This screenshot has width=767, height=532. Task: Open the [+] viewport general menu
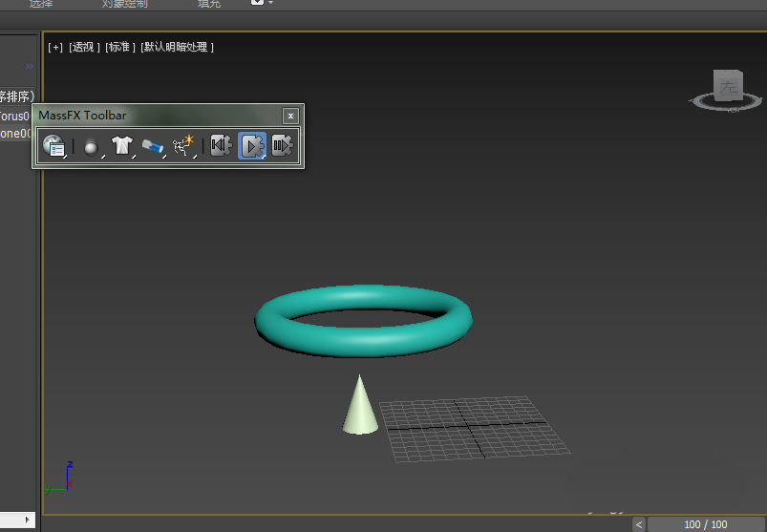(55, 47)
